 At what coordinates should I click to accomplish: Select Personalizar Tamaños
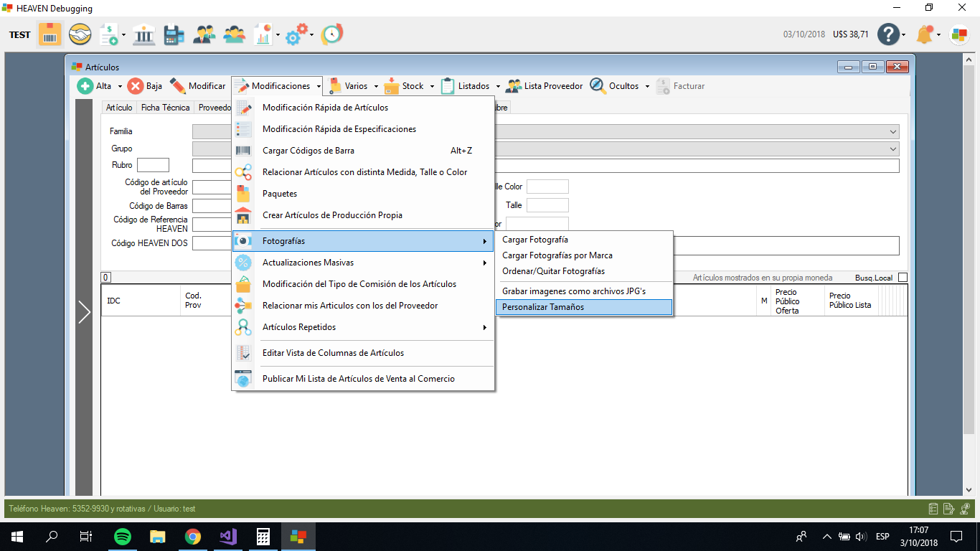pyautogui.click(x=583, y=307)
